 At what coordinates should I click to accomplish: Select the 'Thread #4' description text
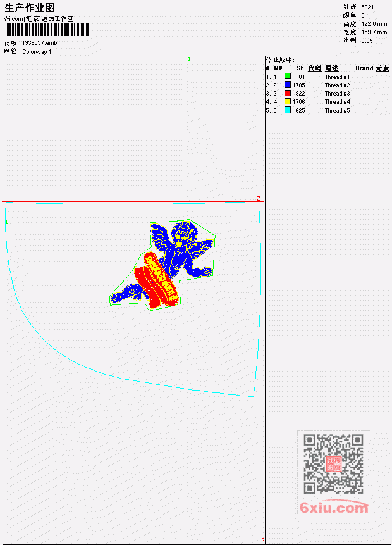coord(337,102)
